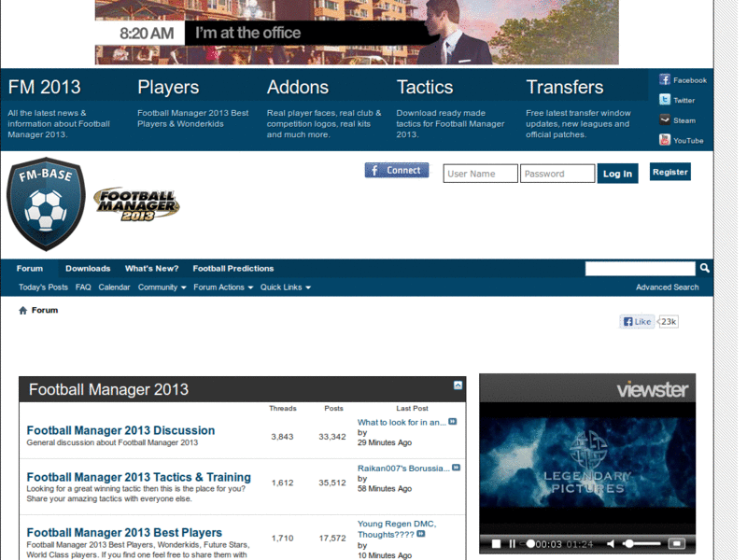Go to last post of Young Regen DMC thread

pos(421,534)
